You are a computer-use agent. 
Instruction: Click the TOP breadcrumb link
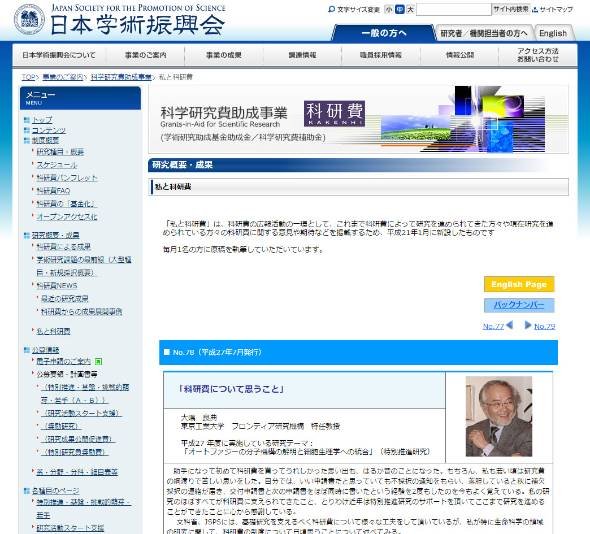tap(28, 77)
